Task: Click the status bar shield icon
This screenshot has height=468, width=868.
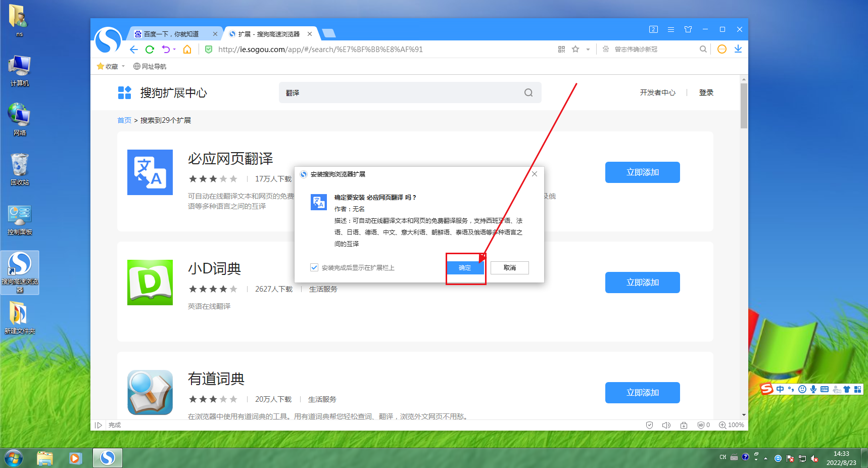Action: [x=650, y=425]
